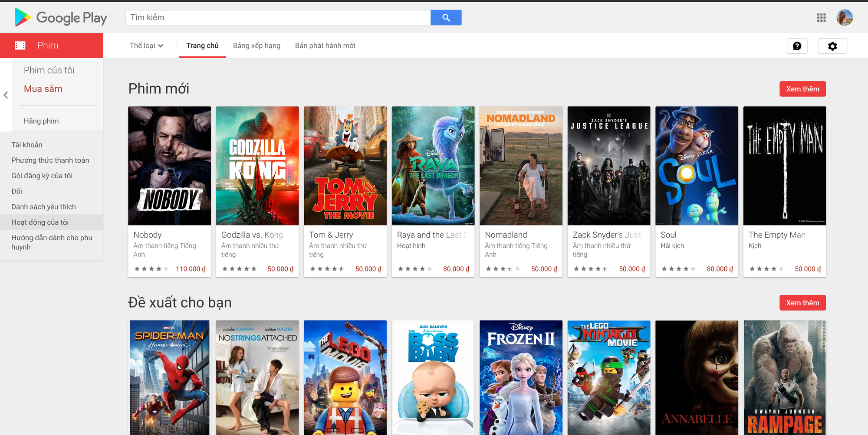
Task: Click the blue search magnifier button
Action: click(446, 18)
